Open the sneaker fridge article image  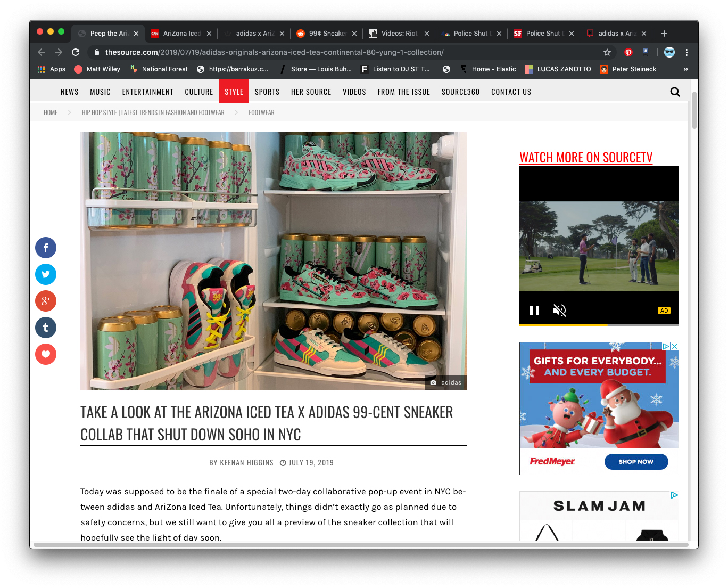[274, 261]
